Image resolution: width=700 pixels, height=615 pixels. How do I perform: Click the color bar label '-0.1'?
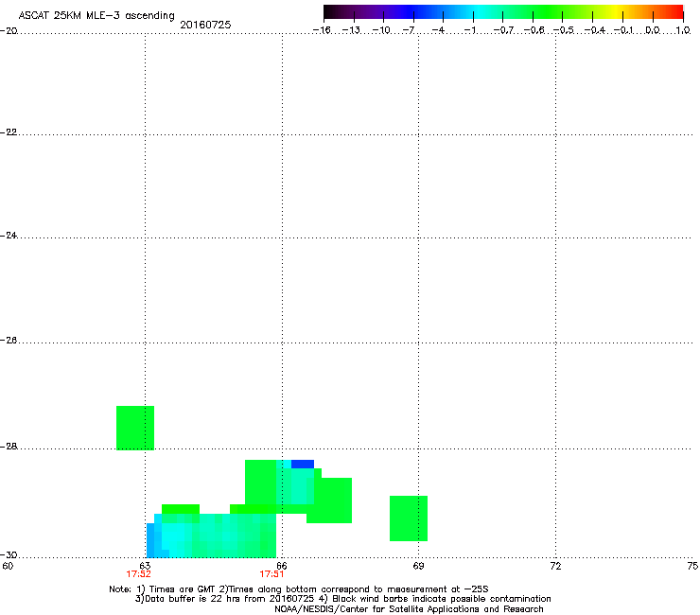coord(623,30)
